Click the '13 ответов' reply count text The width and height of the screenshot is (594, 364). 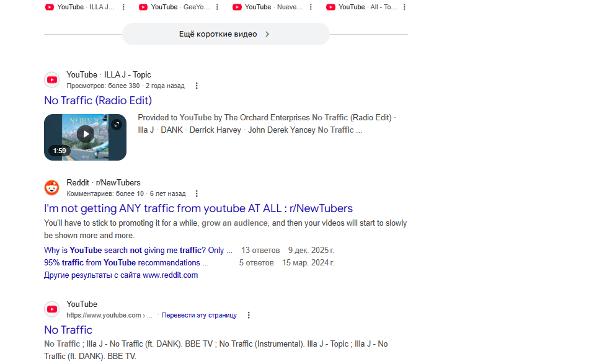tap(260, 251)
